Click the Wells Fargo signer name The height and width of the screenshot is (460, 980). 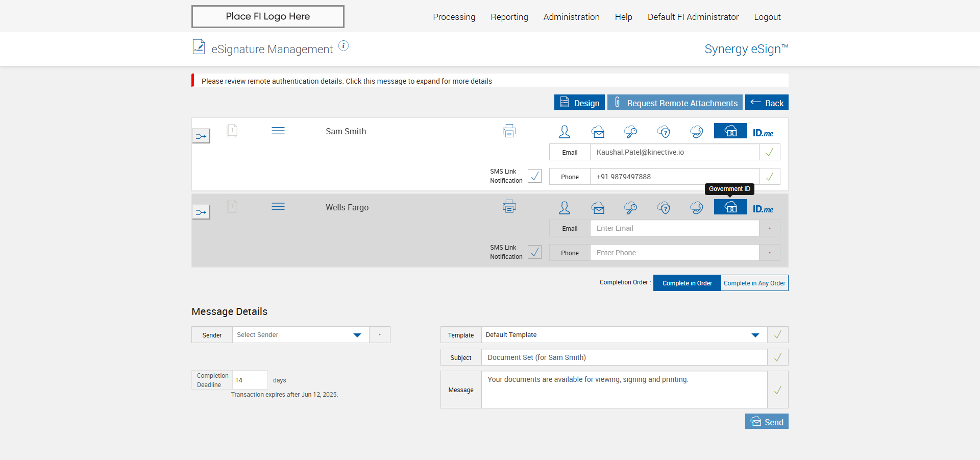(347, 207)
